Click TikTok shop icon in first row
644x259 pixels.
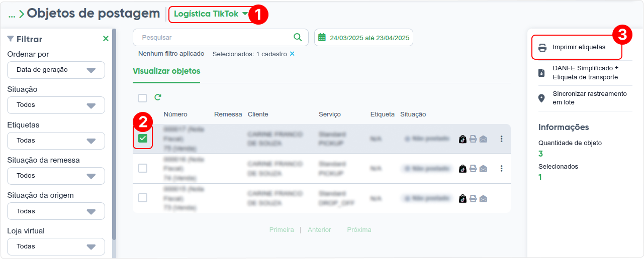click(x=463, y=139)
